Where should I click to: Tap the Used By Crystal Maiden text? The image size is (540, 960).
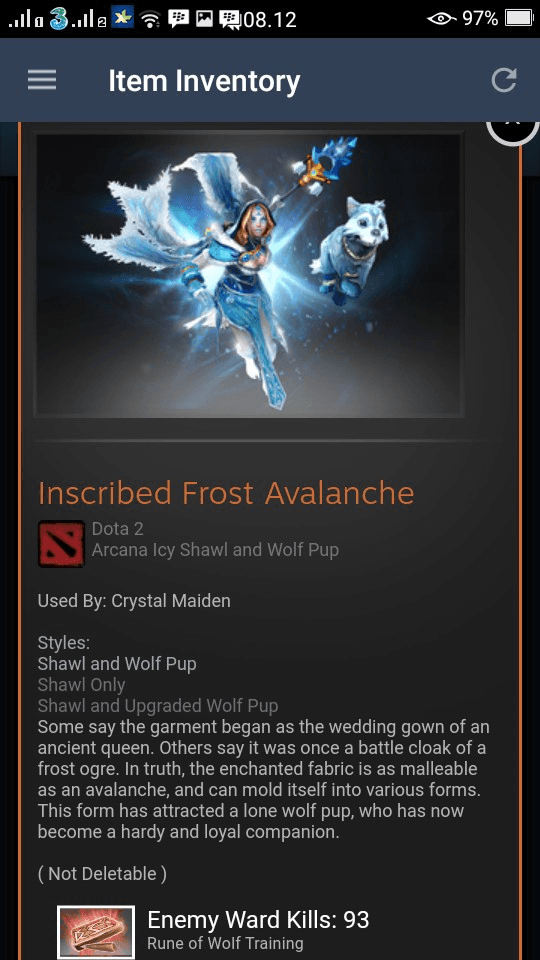tap(134, 601)
